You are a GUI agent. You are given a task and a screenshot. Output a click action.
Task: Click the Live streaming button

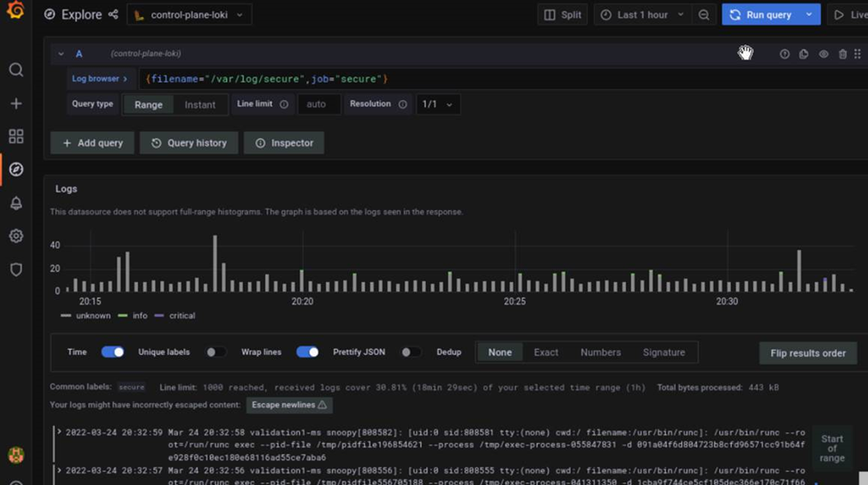pyautogui.click(x=848, y=15)
